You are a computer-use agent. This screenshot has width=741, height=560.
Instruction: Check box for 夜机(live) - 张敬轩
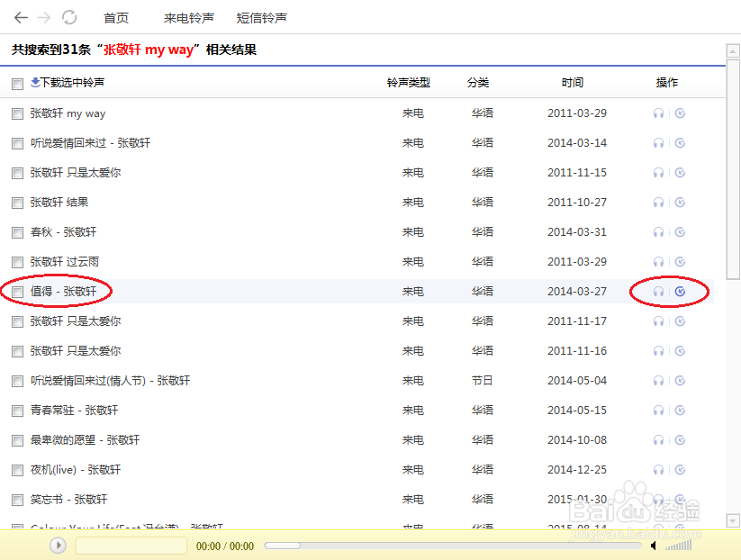click(17, 470)
